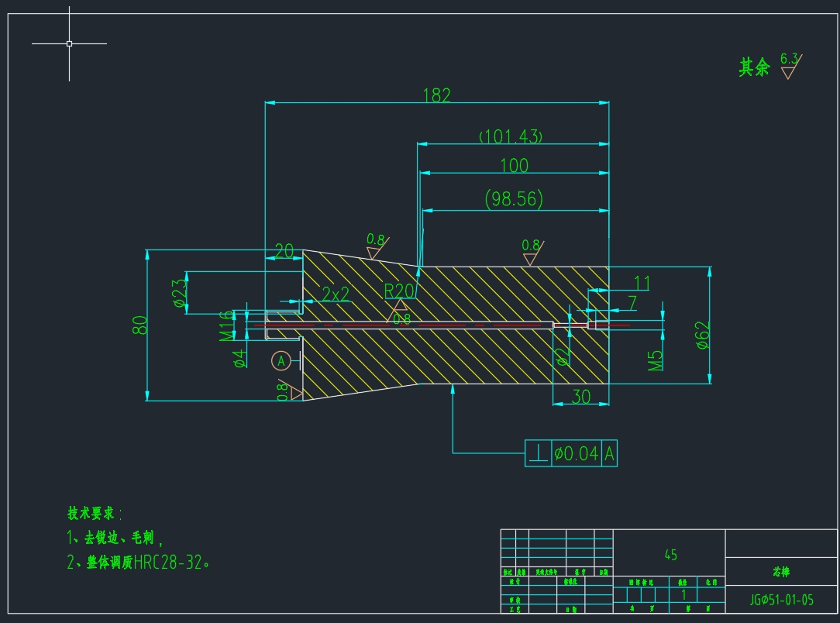Select the M5 thread dimension text

(655, 360)
